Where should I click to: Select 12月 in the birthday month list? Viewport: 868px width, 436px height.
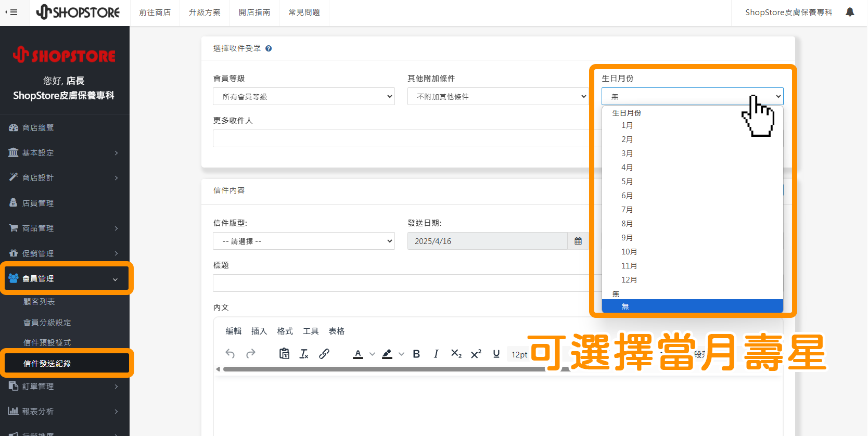693,280
